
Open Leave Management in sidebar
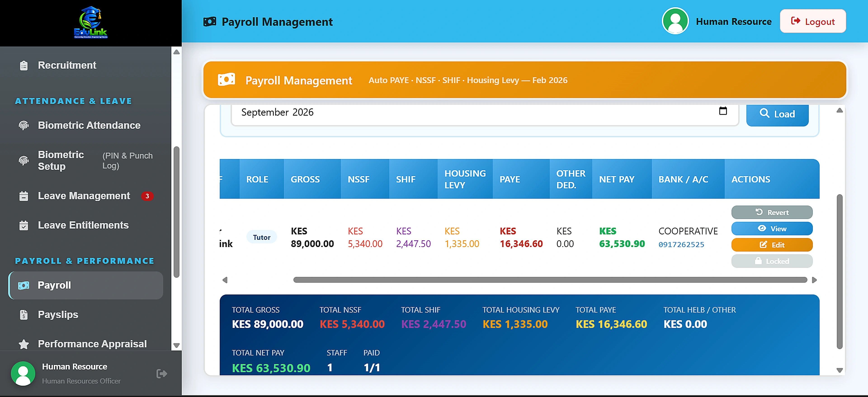coord(86,196)
